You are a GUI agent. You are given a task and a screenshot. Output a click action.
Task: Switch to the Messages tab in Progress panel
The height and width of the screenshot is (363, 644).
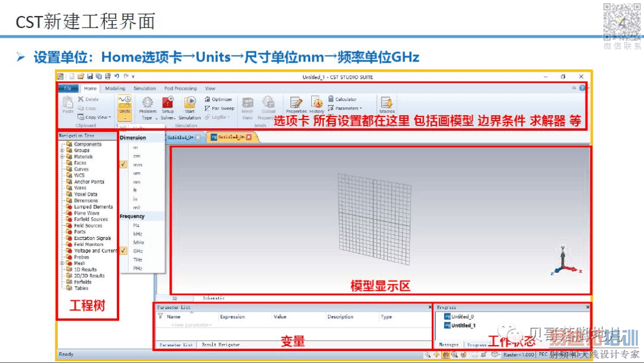point(448,344)
